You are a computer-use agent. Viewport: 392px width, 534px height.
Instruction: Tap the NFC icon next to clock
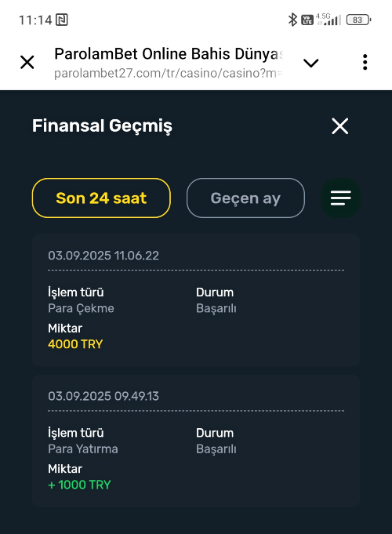[62, 20]
